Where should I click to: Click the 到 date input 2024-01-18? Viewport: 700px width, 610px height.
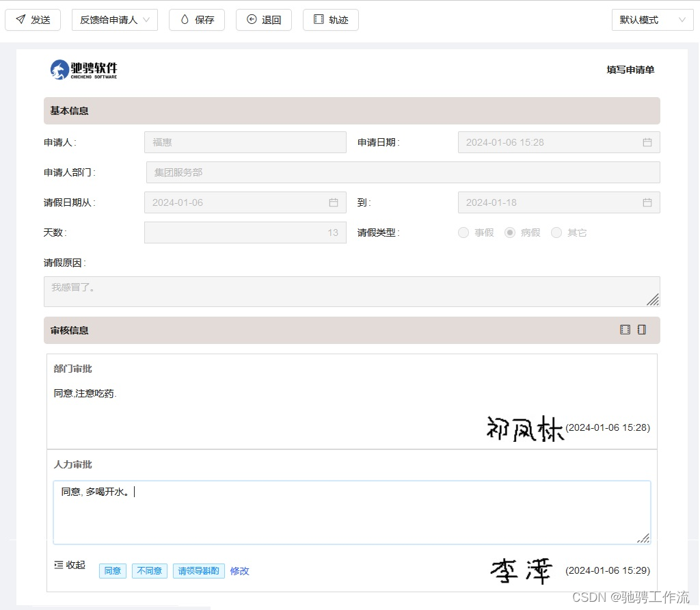[x=559, y=202]
